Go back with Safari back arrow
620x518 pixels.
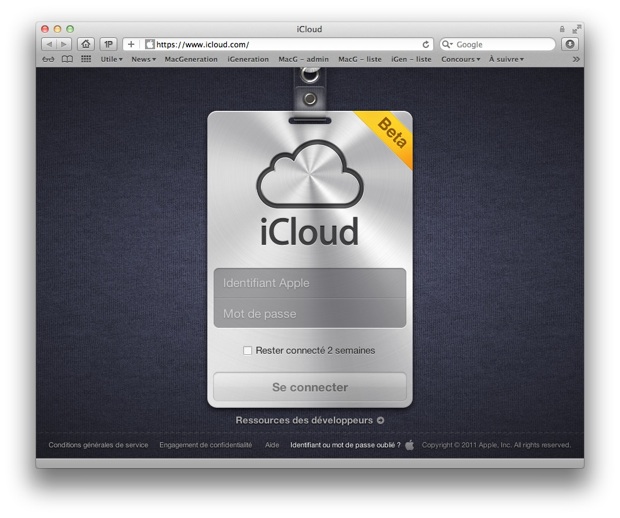tap(49, 44)
